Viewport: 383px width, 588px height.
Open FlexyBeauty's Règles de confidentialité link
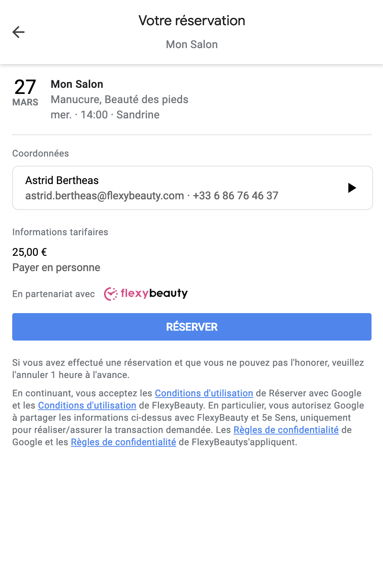(x=123, y=442)
